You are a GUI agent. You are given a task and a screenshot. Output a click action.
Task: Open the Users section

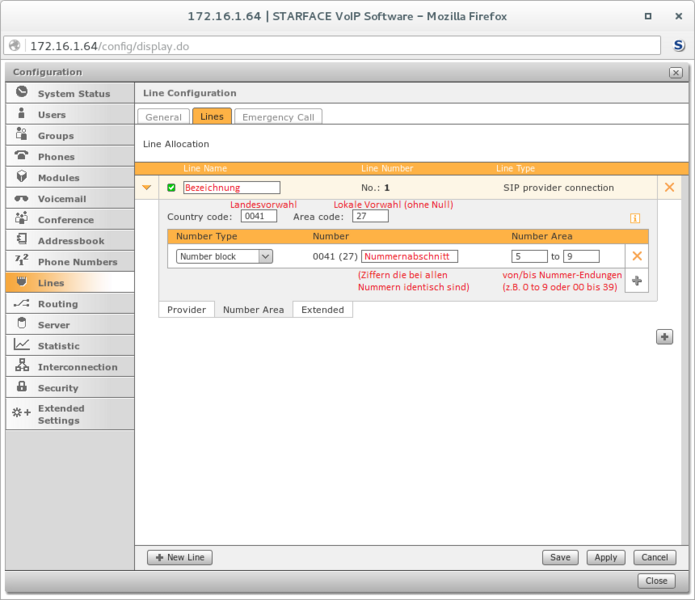point(70,114)
